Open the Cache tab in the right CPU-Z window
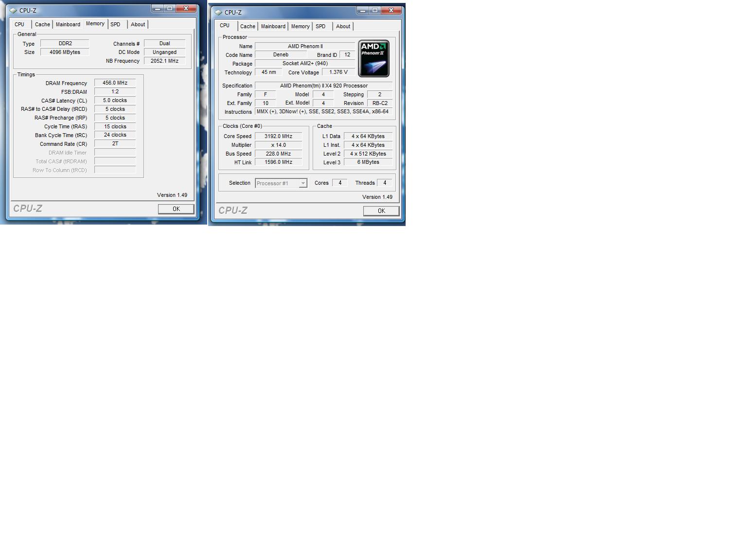The width and height of the screenshot is (747, 560). coord(248,26)
